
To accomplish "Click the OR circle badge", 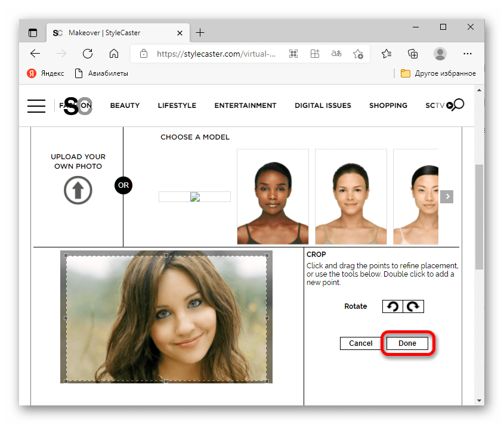I will click(x=123, y=185).
